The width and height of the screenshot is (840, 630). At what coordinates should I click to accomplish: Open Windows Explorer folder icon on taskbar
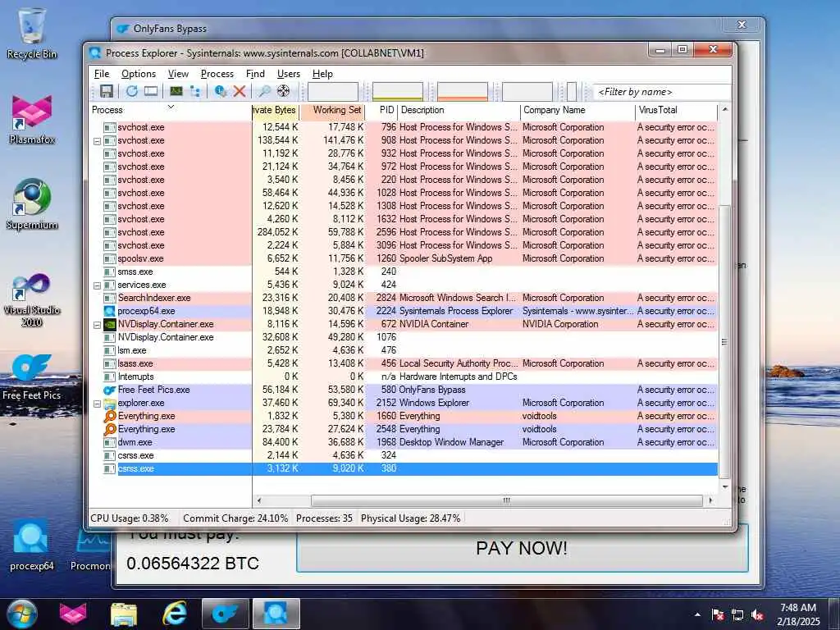(124, 614)
